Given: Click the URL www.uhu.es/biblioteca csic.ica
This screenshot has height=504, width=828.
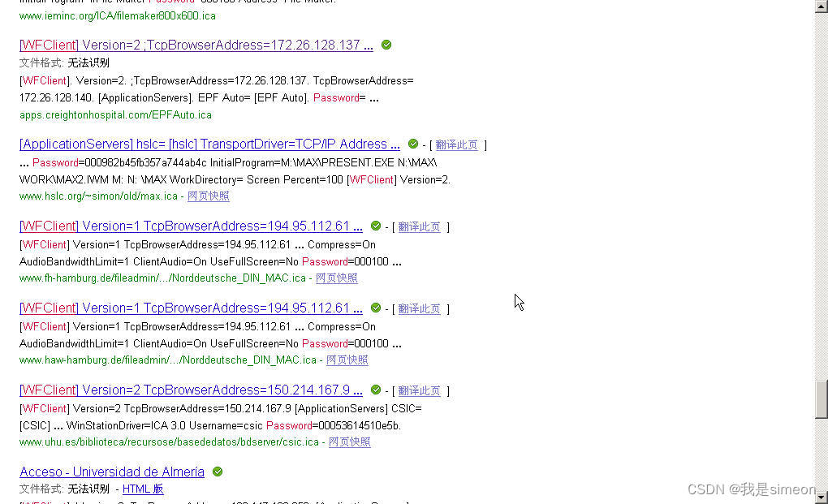Looking at the screenshot, I should (169, 442).
